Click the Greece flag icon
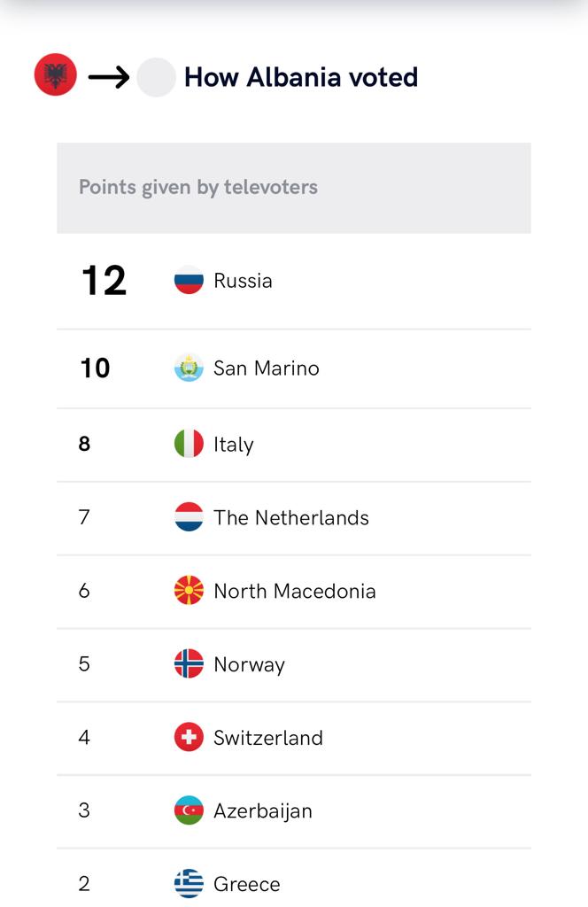Screen dimensions: 588x907 [189, 883]
